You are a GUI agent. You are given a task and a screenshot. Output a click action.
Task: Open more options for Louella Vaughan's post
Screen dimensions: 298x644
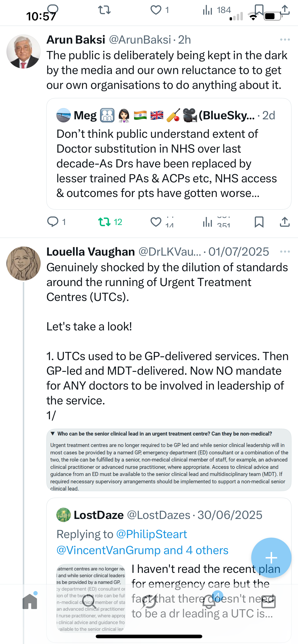[x=285, y=252]
